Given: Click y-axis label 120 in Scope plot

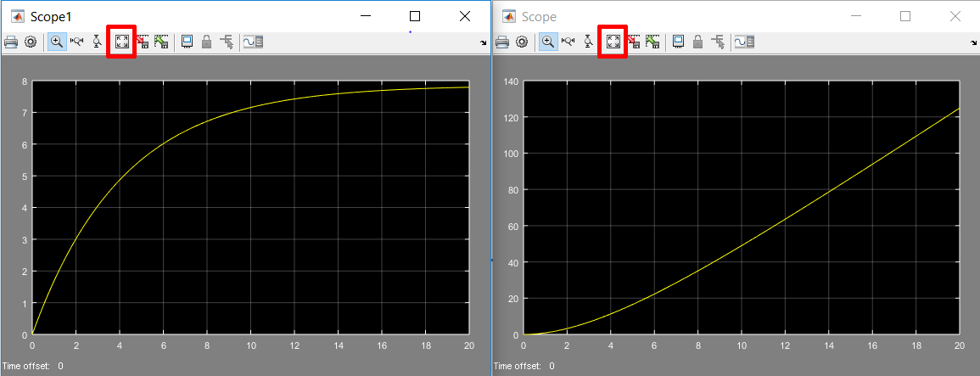Looking at the screenshot, I should click(511, 118).
